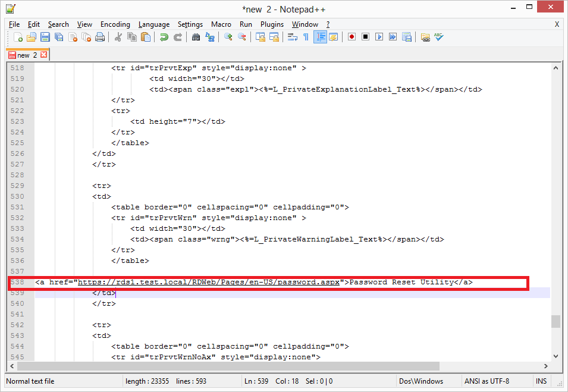Start macro recording with red dot
This screenshot has height=392, width=568.
(352, 37)
